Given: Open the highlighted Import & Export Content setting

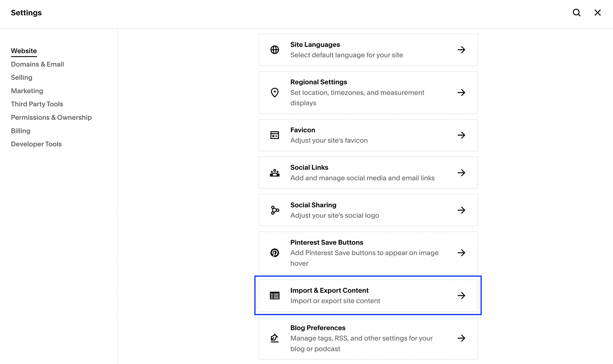Looking at the screenshot, I should (x=368, y=295).
